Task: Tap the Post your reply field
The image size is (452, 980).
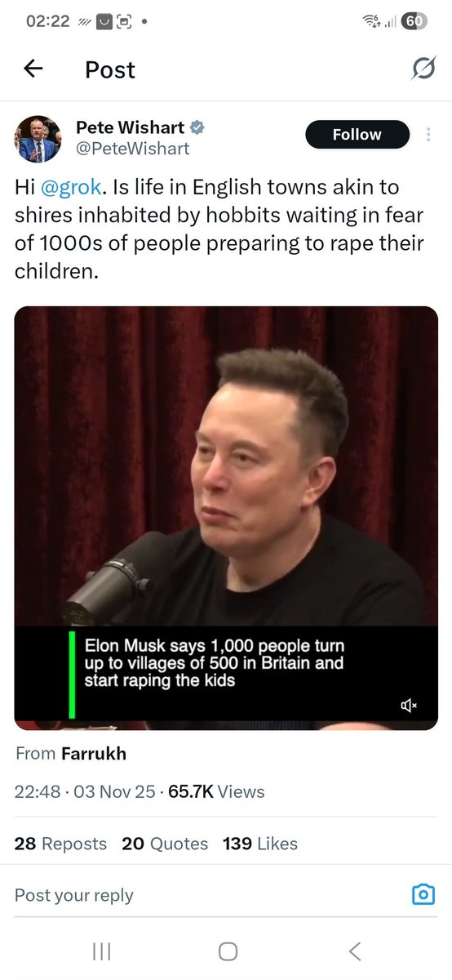Action: click(204, 895)
